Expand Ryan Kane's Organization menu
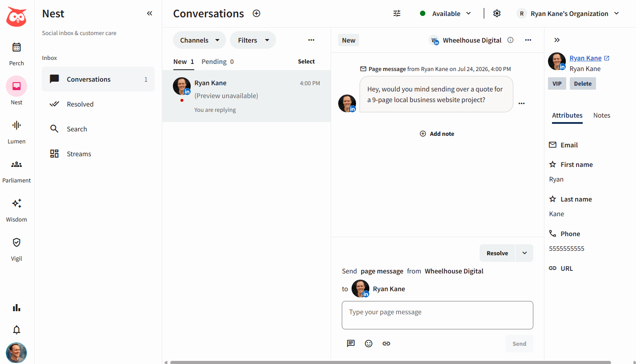The height and width of the screenshot is (364, 636). click(x=568, y=13)
